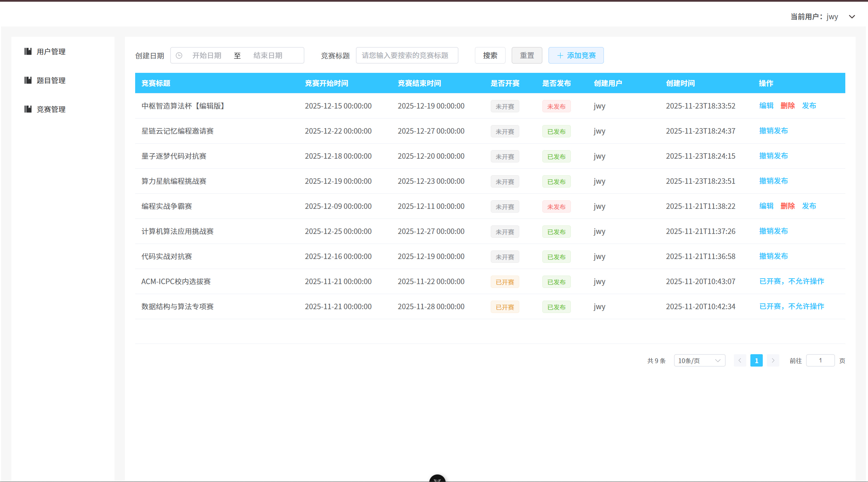Screen dimensions: 868x482
Task: Go to next page with right arrow
Action: [x=773, y=360]
